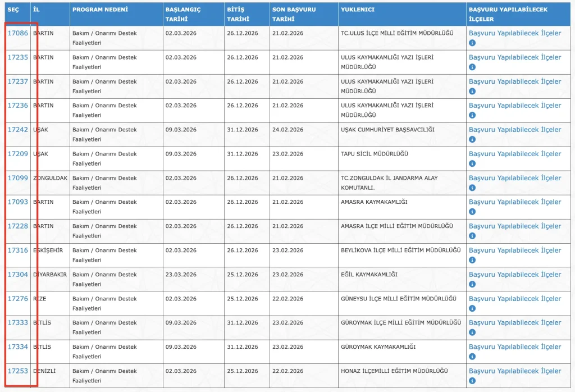575x392 pixels.
Task: Select record number 17086
Action: [17, 33]
